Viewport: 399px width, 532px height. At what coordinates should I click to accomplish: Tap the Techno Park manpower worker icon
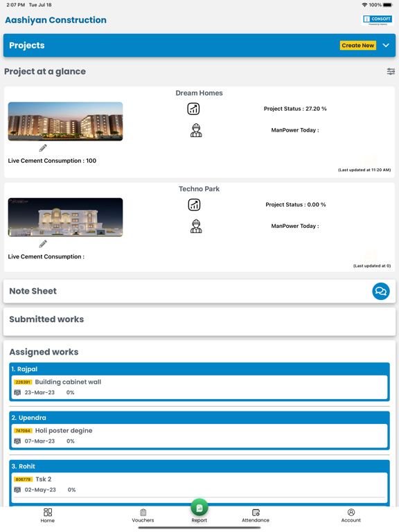196,227
